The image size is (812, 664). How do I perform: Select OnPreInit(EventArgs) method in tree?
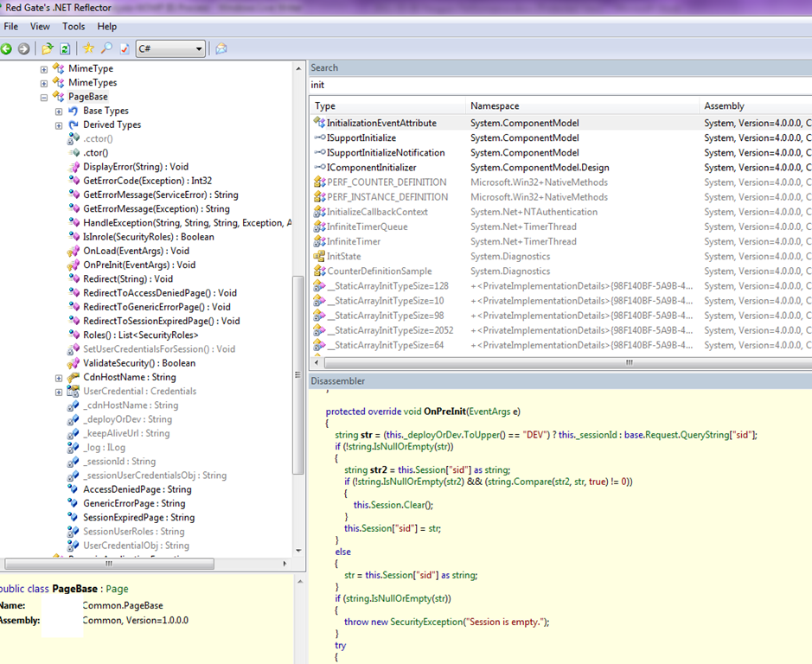pyautogui.click(x=138, y=265)
